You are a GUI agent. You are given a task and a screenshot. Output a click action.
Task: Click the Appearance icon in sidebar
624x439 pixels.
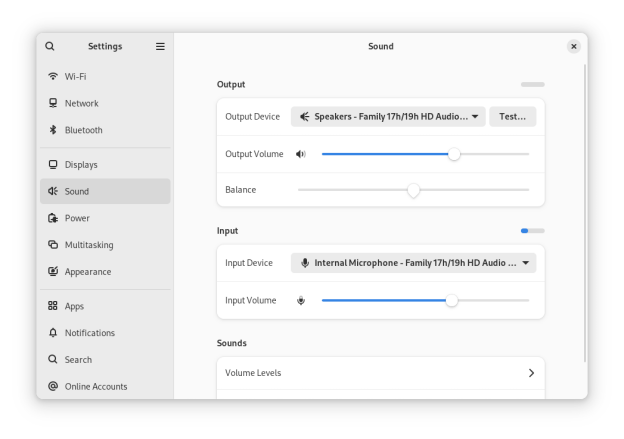pyautogui.click(x=53, y=272)
